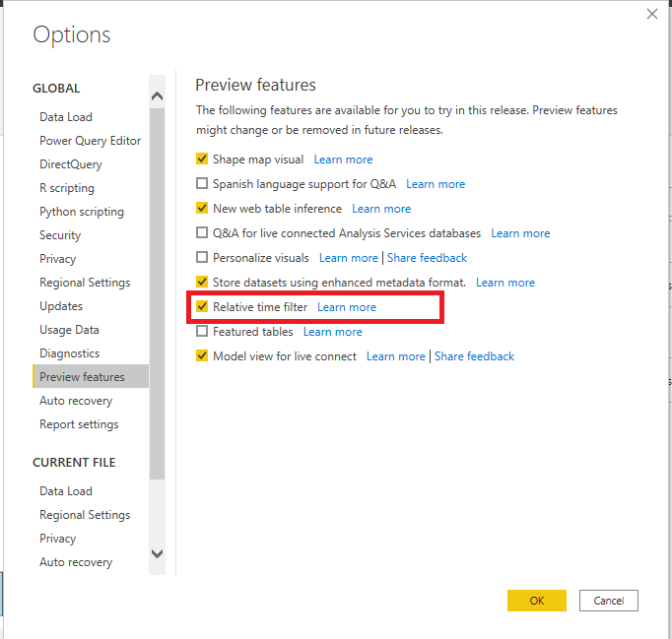Check the Personalize visuals option
Viewport: 672px width, 639px height.
(x=202, y=257)
